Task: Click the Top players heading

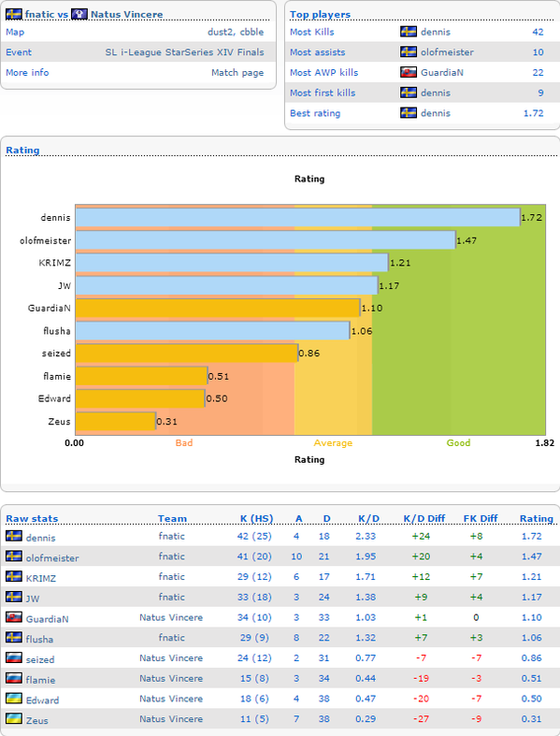Action: click(320, 15)
